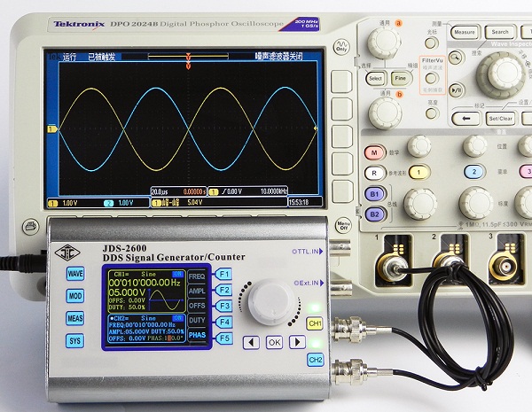Push the B1 bus button
Viewport: 532px width, 412px height.
[x=374, y=194]
